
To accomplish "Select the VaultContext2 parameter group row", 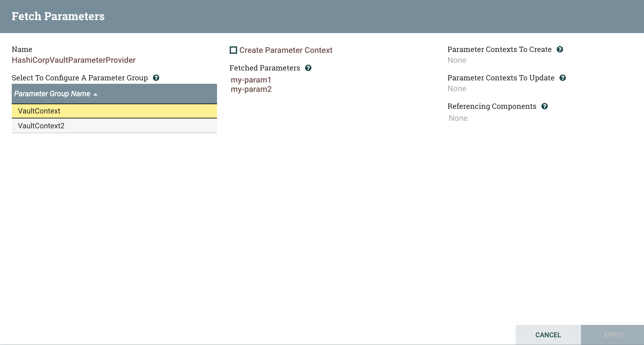I will (x=114, y=126).
